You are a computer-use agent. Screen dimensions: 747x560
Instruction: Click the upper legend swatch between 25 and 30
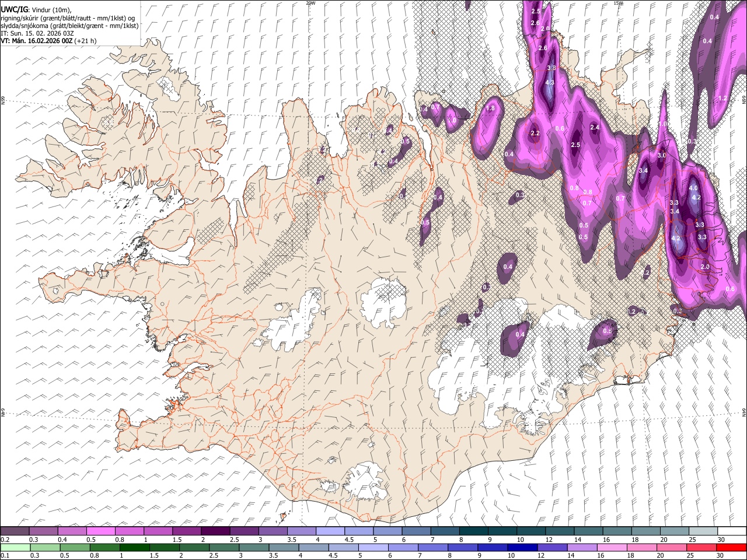click(704, 531)
